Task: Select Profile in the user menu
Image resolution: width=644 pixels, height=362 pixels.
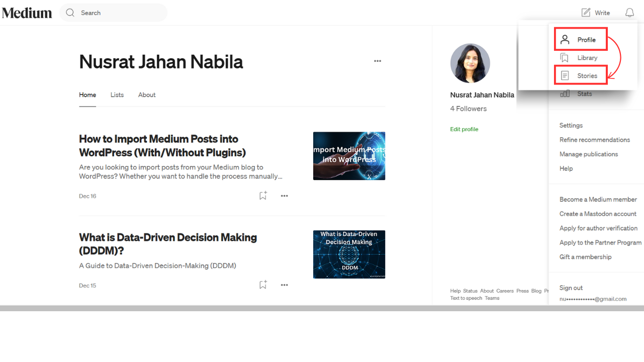Action: tap(586, 40)
